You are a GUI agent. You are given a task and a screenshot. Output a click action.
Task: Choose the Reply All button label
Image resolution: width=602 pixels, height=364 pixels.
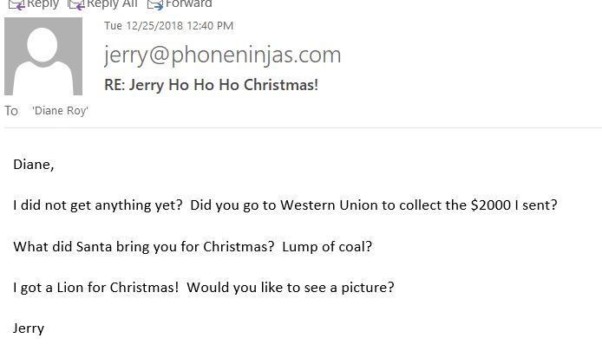pos(112,3)
